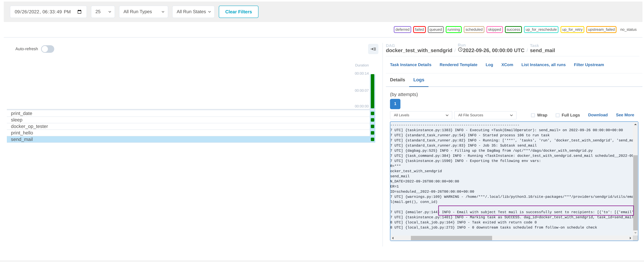This screenshot has height=262, width=644.
Task: Click the tall green DAG run bar
Action: tap(372, 91)
